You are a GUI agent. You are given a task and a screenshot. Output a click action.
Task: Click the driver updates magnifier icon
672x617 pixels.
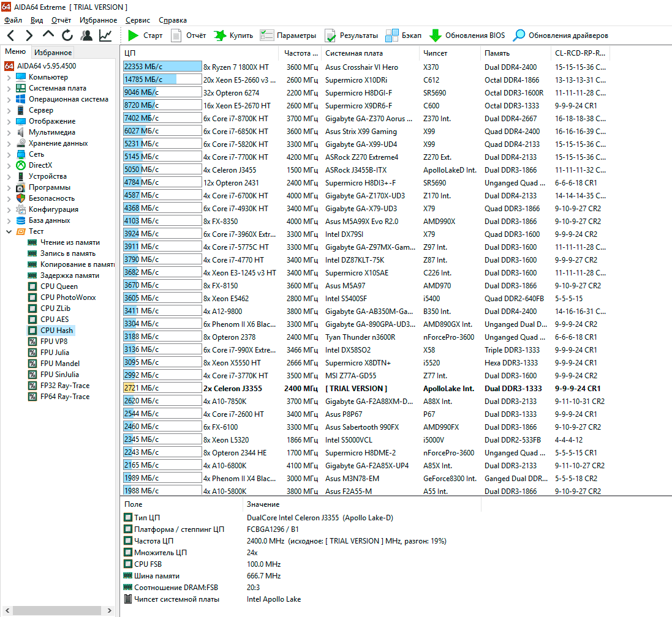click(x=519, y=36)
